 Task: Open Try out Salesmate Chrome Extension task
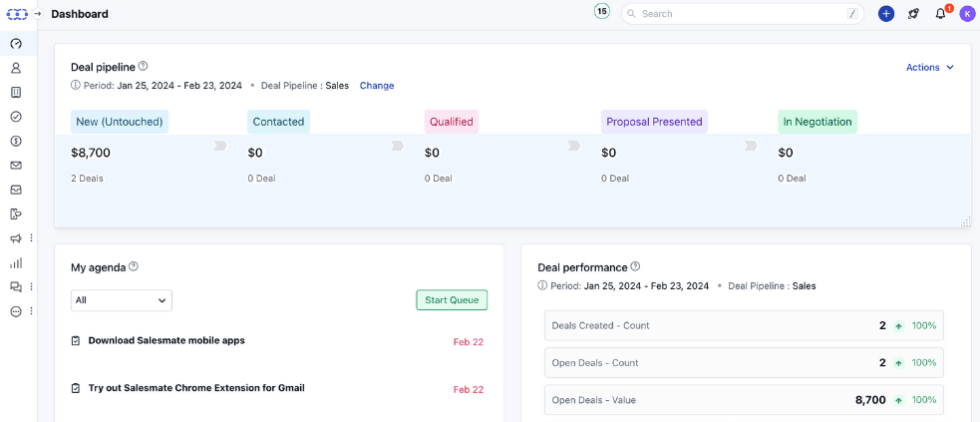pos(196,388)
